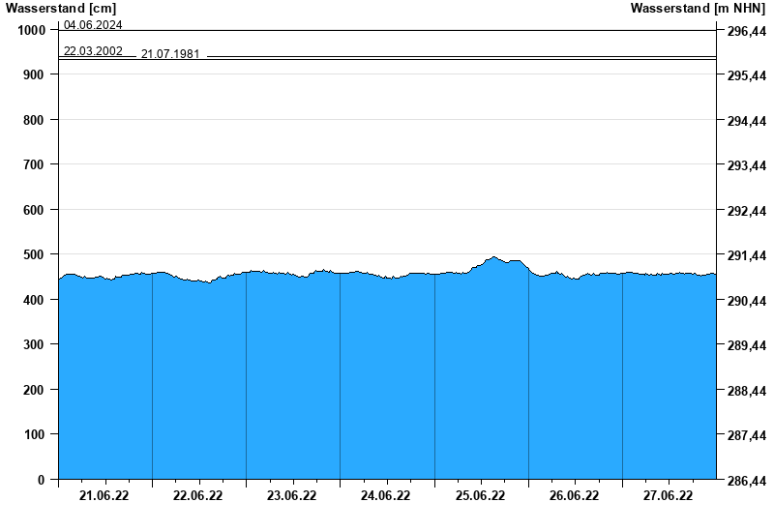Click the 0 tick on left axis
The height and width of the screenshot is (532, 774).
coord(42,480)
